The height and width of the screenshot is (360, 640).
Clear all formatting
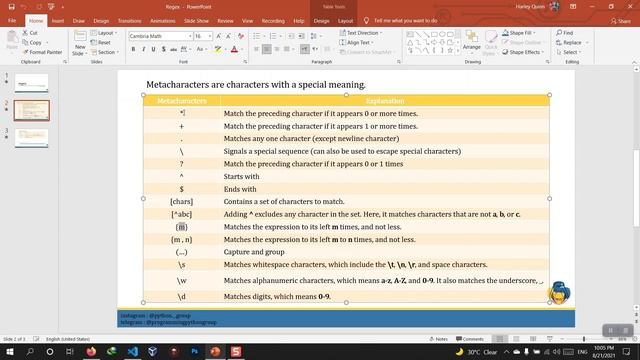[241, 36]
